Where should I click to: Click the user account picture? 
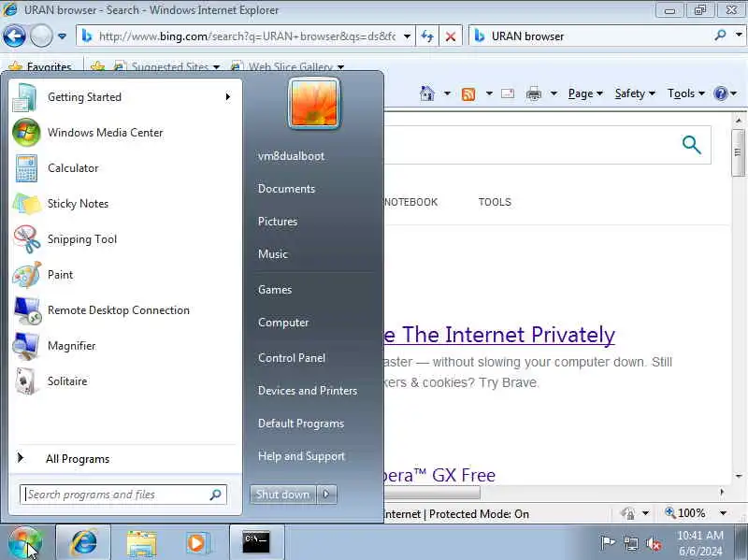[314, 103]
